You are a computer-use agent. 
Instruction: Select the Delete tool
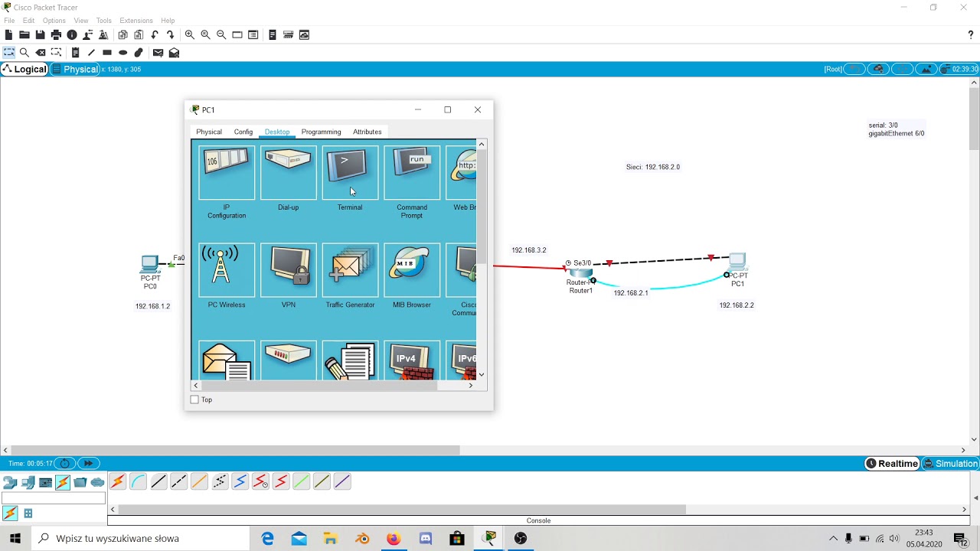(41, 53)
